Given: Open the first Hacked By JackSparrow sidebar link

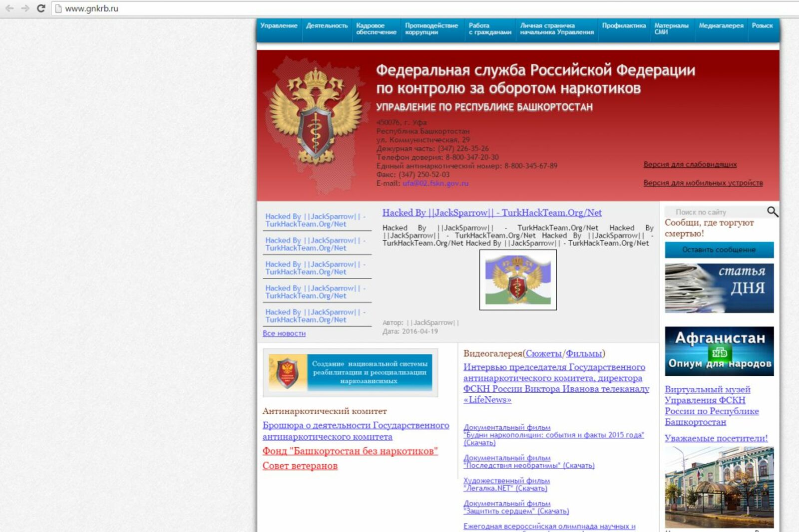Looking at the screenshot, I should pyautogui.click(x=316, y=220).
